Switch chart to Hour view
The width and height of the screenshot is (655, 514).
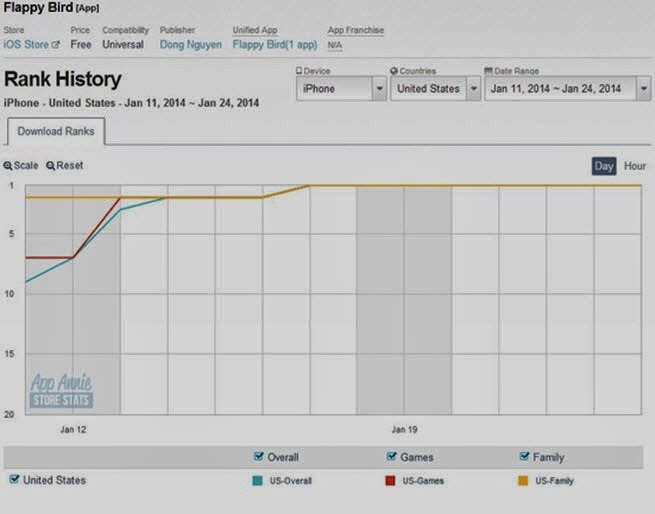pos(635,166)
